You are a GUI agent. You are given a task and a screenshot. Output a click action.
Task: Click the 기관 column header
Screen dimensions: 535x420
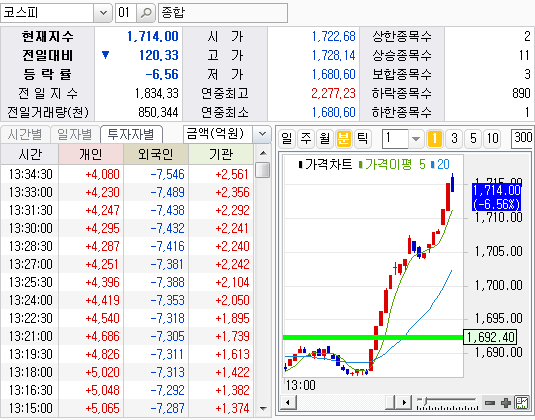(x=220, y=154)
